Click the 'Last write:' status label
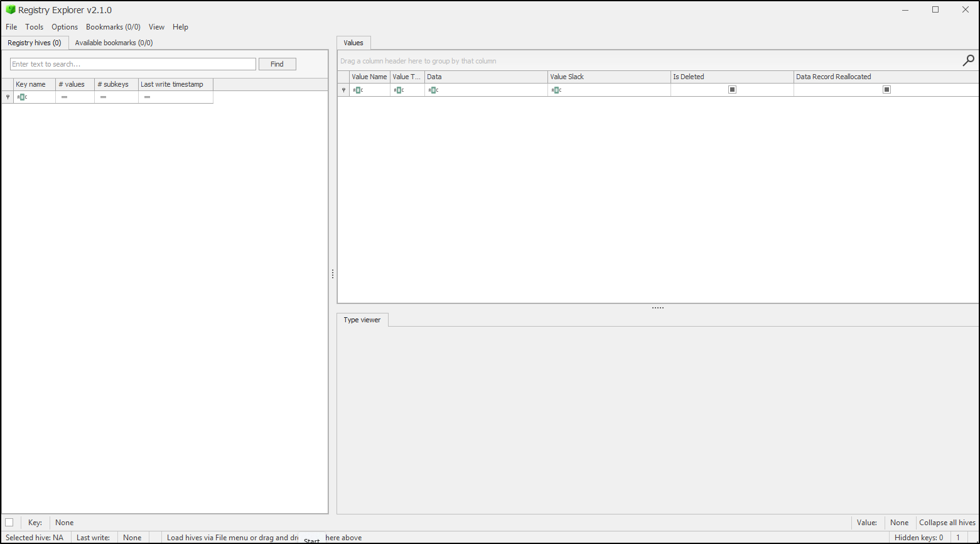 [94, 538]
